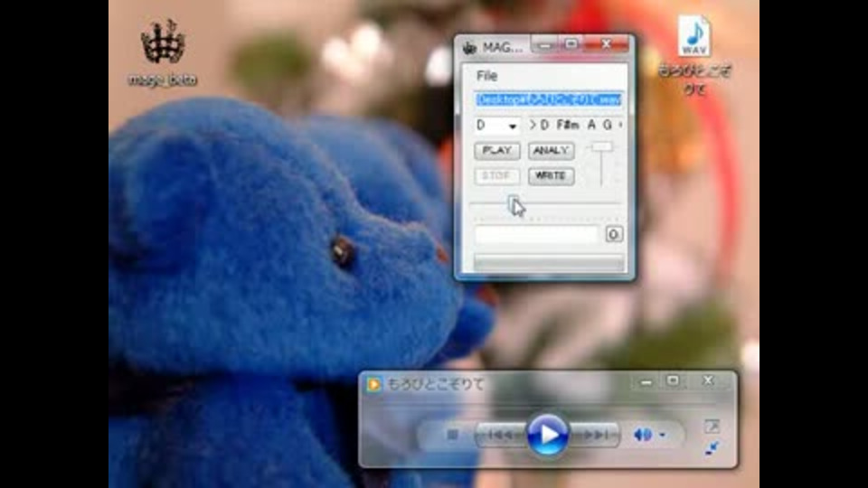Expand the D key dropdown
Screen dimensions: 868x488
(x=512, y=127)
